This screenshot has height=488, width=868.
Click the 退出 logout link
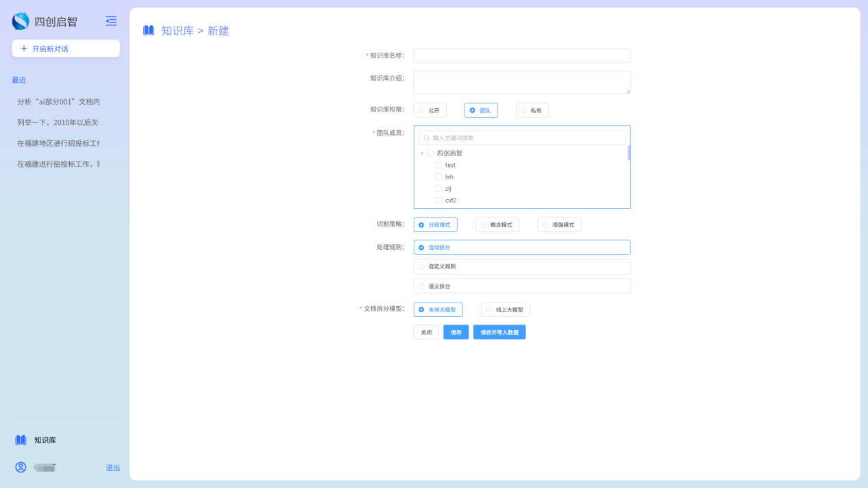tap(112, 467)
